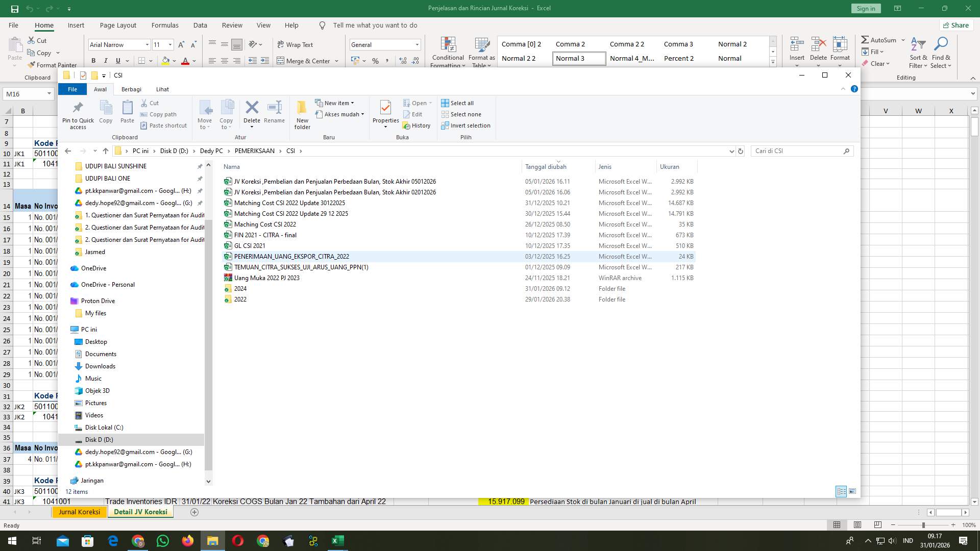Screen dimensions: 980x551
Task: Toggle italic formatting
Action: 106,61
